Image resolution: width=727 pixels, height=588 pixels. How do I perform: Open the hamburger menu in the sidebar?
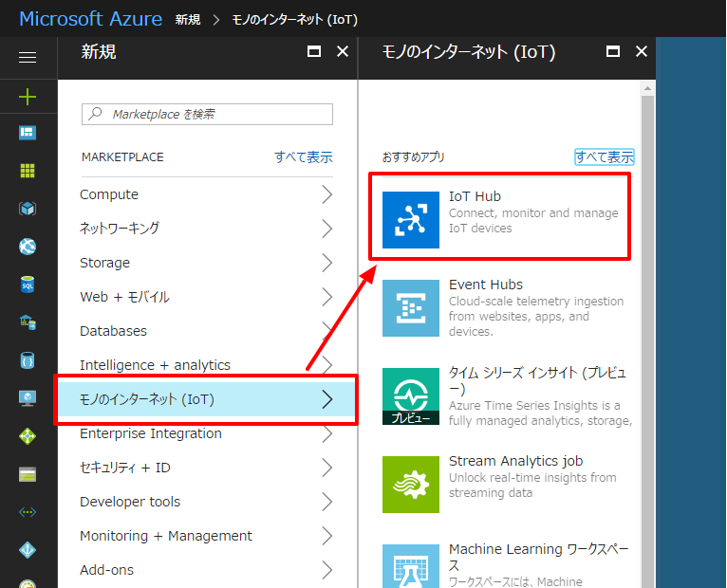(28, 58)
